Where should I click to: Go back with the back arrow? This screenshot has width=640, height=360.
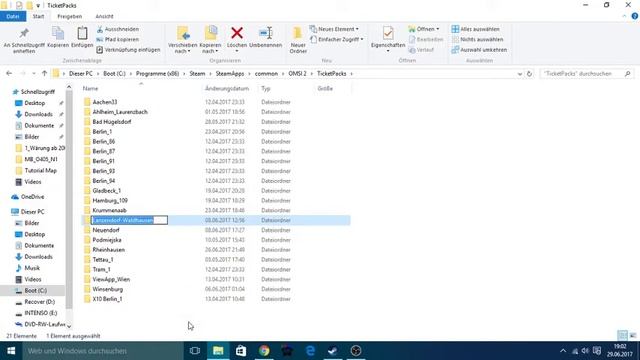coord(9,73)
